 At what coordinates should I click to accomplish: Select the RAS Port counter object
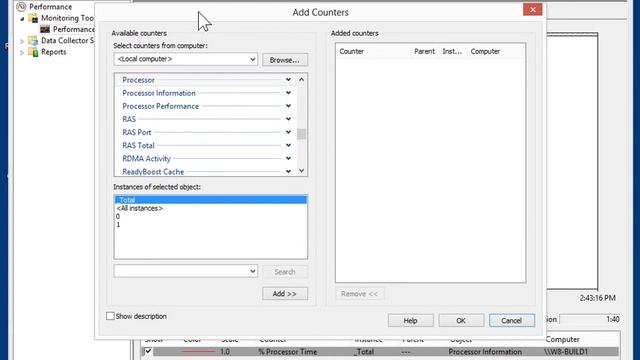coord(137,132)
